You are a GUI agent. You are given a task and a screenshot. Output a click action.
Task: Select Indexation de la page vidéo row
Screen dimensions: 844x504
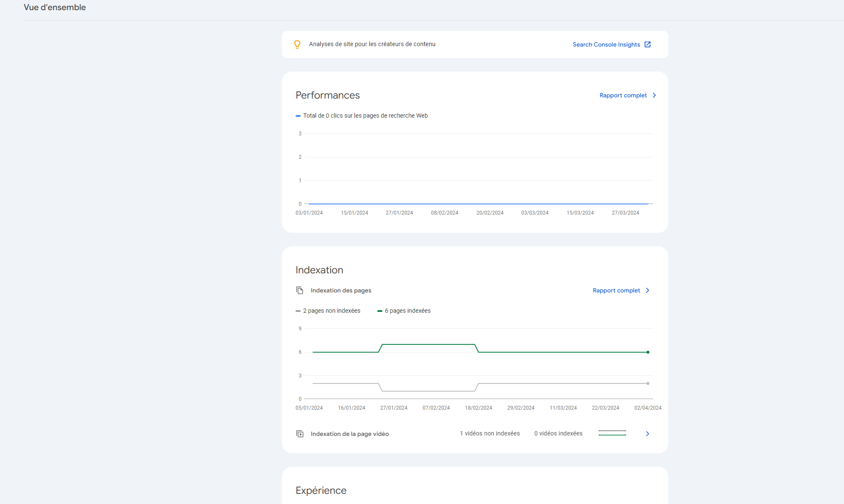tap(349, 434)
